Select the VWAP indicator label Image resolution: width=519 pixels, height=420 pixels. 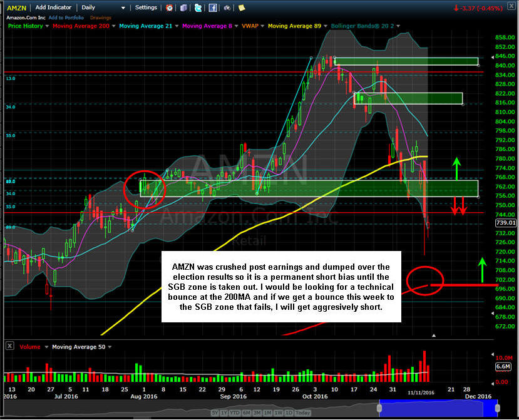pos(250,26)
